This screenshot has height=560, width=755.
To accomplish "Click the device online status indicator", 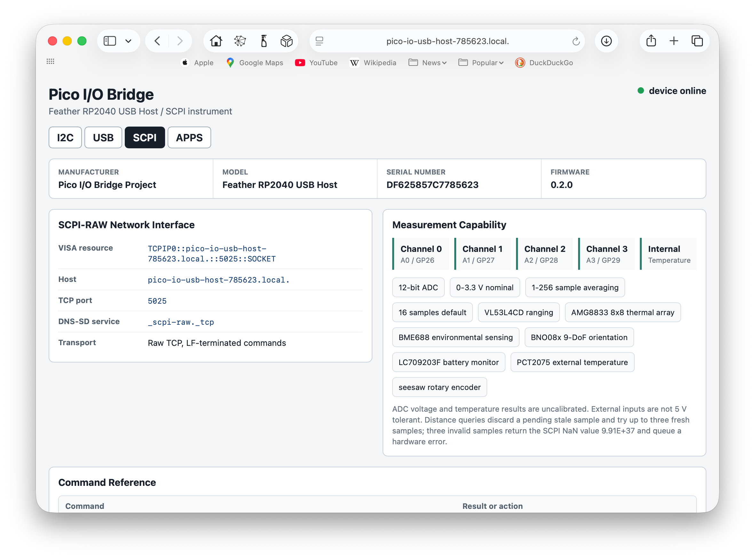I will click(x=671, y=91).
